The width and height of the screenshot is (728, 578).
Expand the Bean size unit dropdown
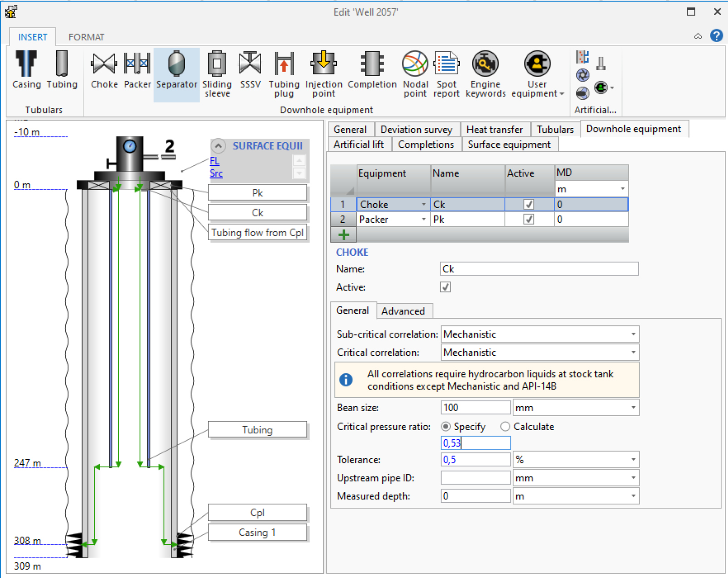pos(633,408)
